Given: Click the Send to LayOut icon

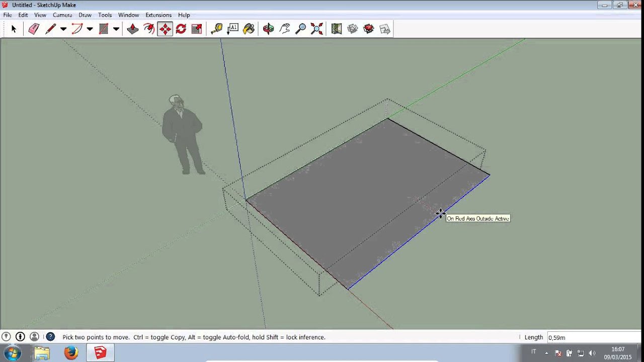Looking at the screenshot, I should point(385,29).
